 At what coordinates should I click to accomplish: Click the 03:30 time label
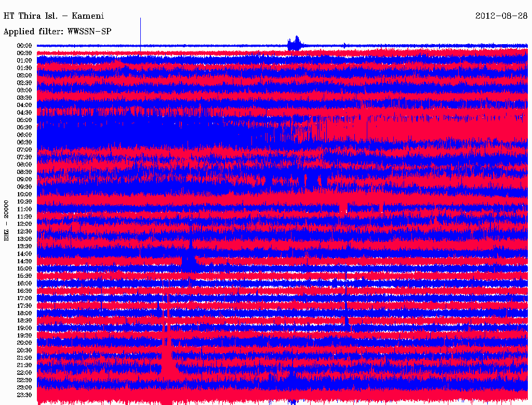[24, 98]
